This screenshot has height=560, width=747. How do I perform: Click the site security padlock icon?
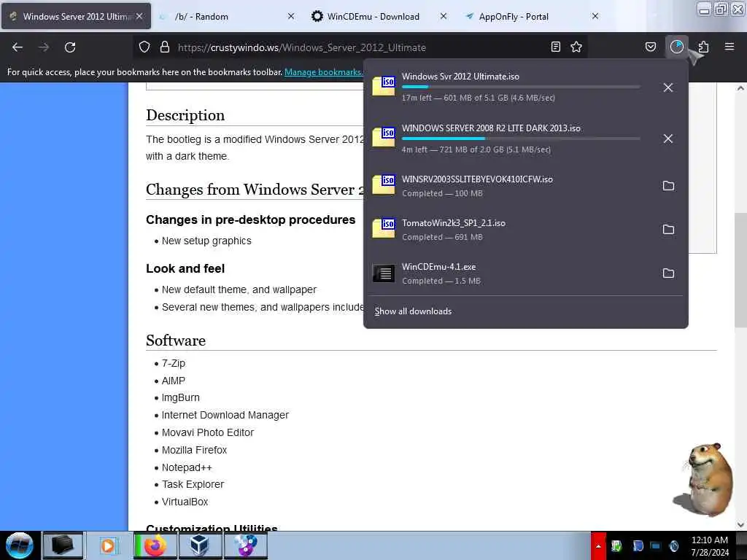click(165, 47)
